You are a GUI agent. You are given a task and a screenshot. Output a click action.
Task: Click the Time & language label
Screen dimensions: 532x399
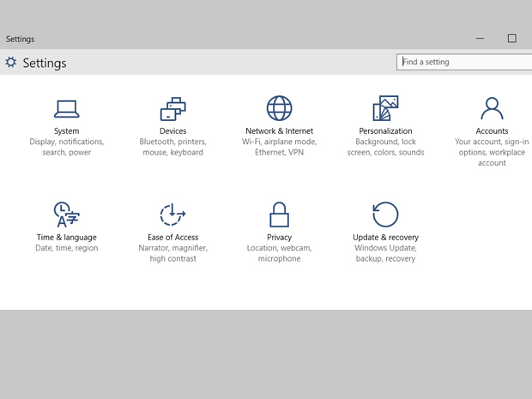[67, 237]
